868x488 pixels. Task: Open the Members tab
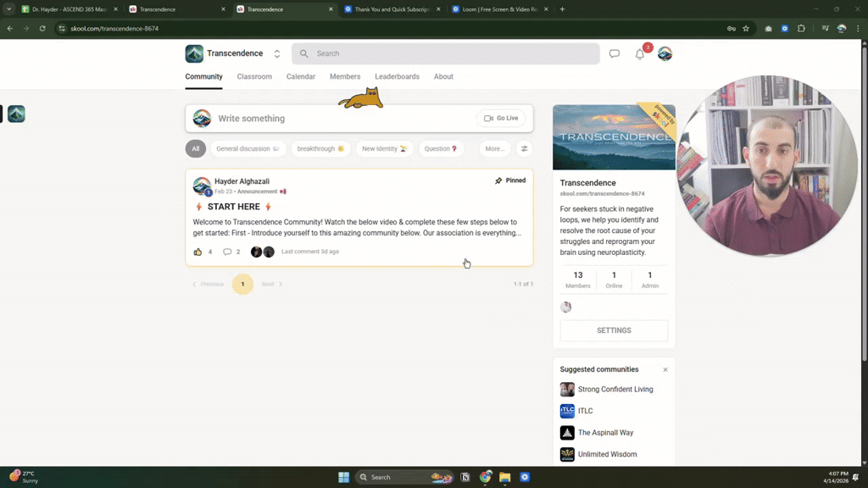pos(345,76)
